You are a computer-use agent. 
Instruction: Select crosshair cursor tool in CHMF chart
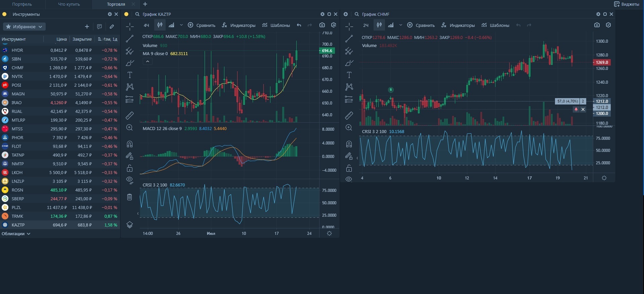pyautogui.click(x=349, y=27)
